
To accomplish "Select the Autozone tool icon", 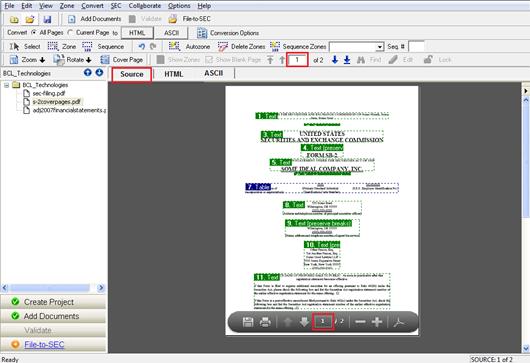I will (x=174, y=46).
